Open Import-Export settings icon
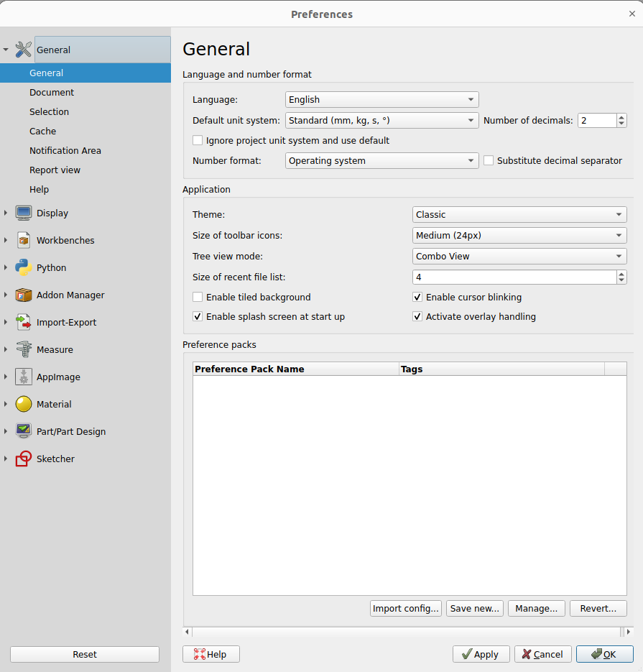 (23, 322)
